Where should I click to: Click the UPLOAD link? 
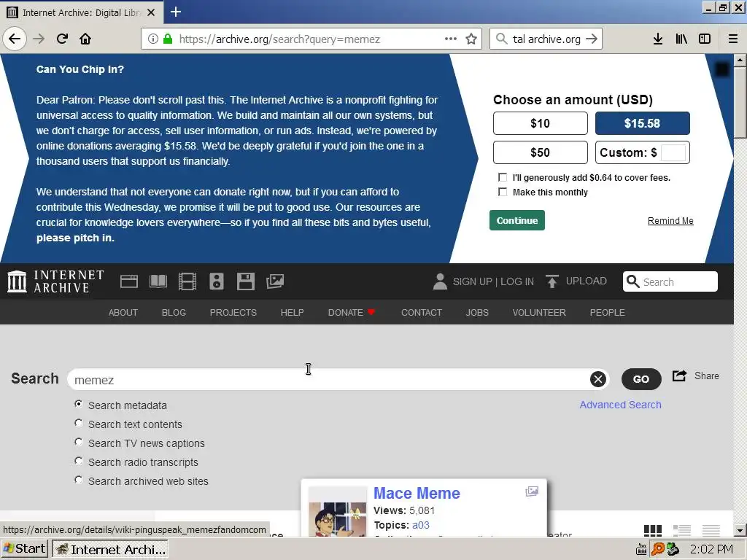pos(586,281)
